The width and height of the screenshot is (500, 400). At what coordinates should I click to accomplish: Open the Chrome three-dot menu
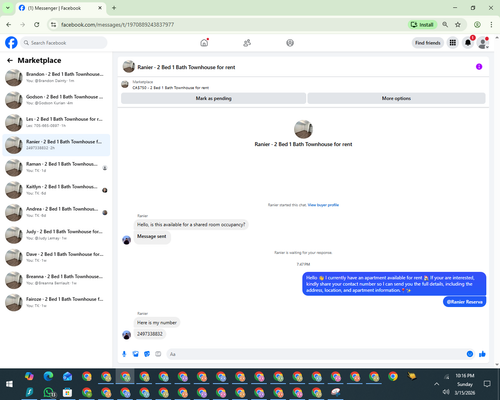pyautogui.click(x=491, y=24)
